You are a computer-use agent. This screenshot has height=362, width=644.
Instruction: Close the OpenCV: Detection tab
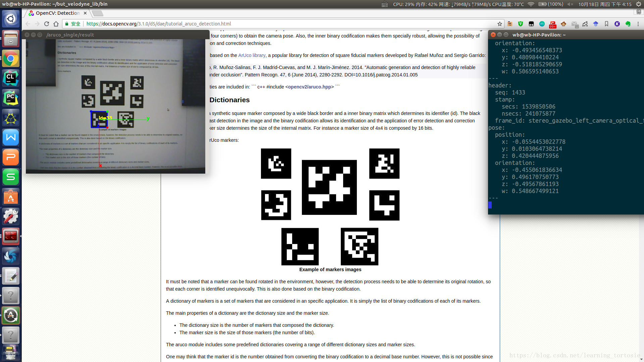tap(85, 13)
